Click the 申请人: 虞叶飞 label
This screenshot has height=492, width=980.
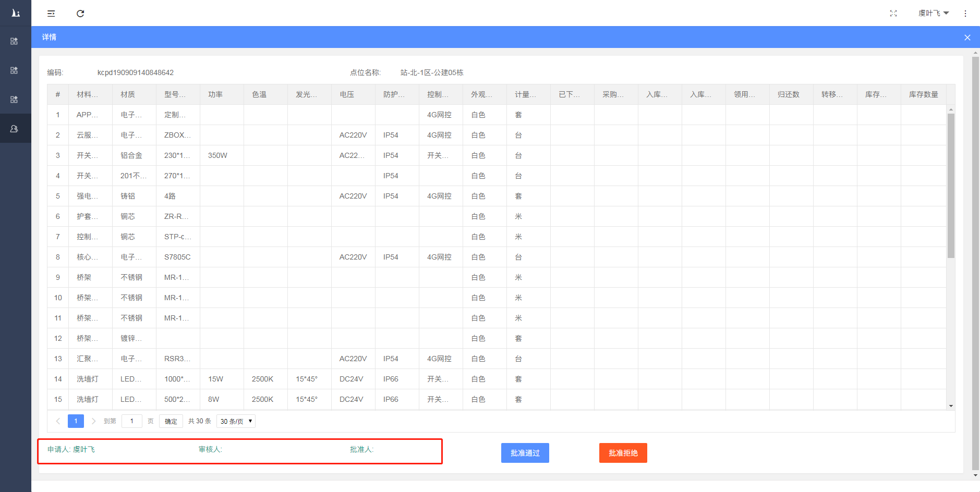(71, 449)
